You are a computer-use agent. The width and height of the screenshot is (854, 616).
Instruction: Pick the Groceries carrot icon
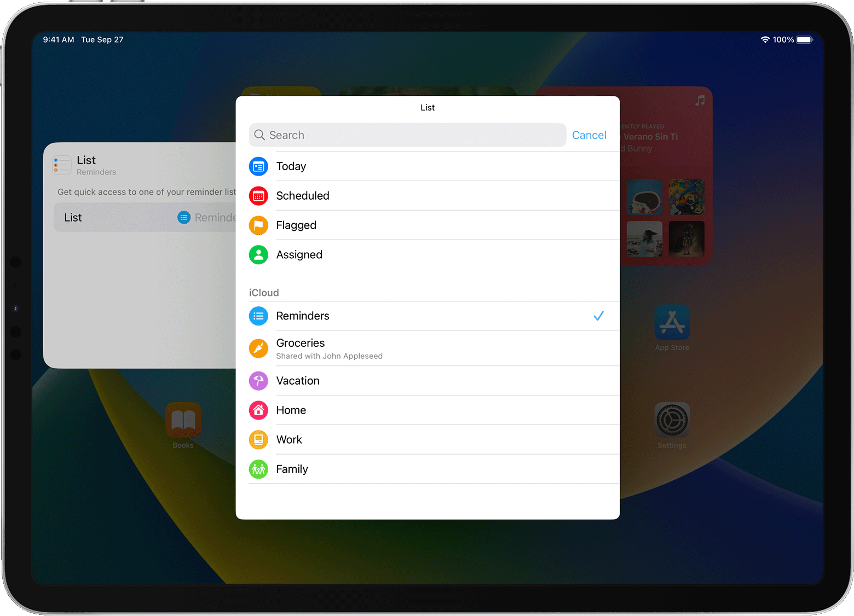(258, 348)
